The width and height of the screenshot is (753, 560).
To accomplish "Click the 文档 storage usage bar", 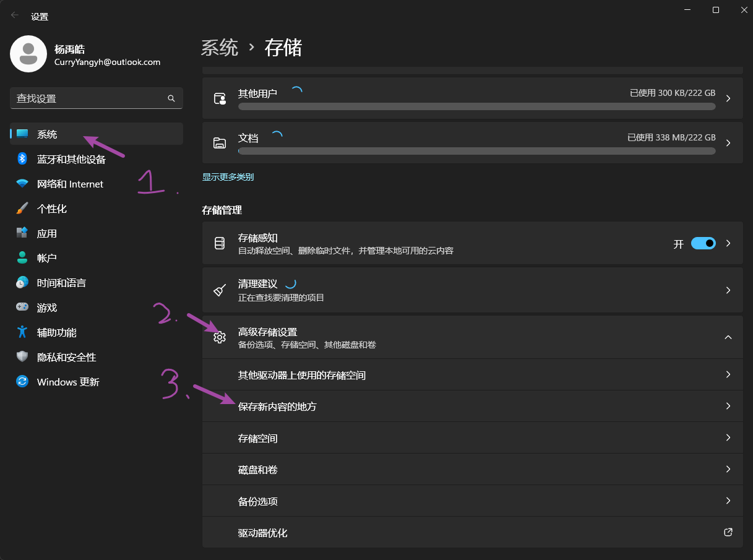I will [x=476, y=151].
